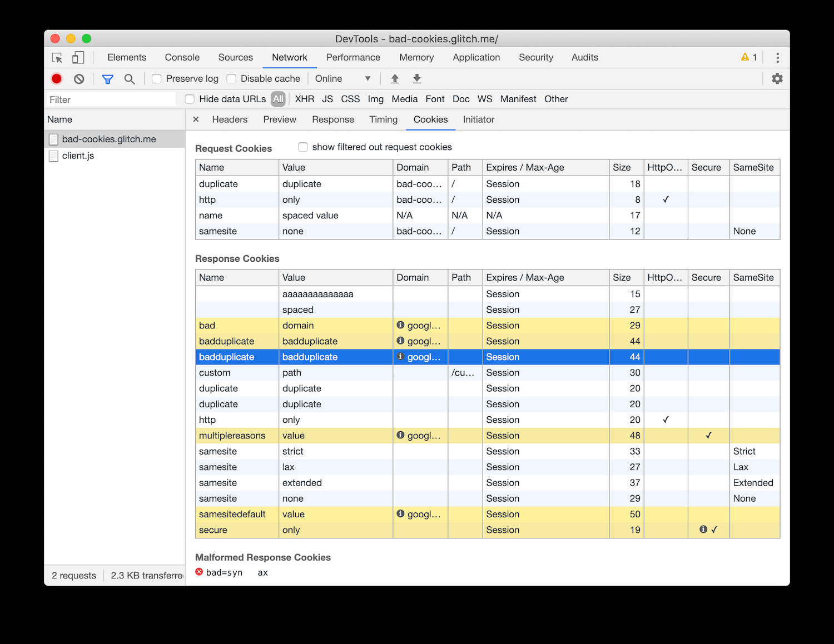Export requests as HAR file
This screenshot has height=644, width=834.
(x=416, y=78)
